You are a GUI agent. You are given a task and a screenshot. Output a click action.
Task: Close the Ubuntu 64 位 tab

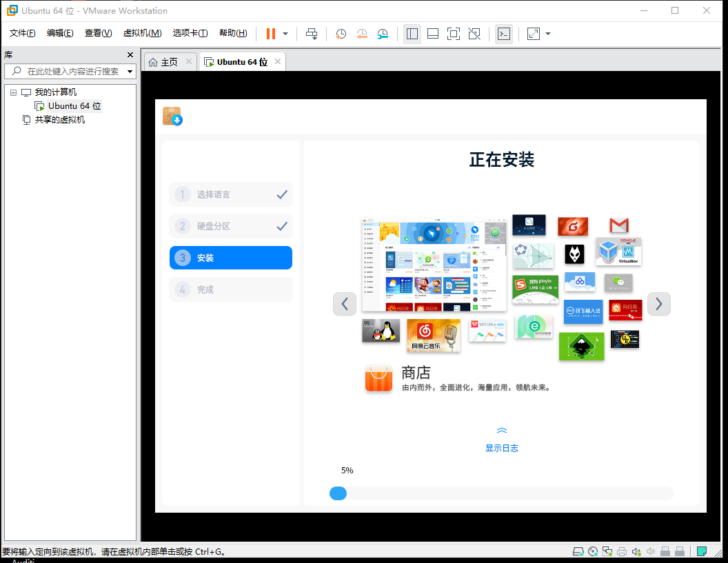tap(278, 61)
